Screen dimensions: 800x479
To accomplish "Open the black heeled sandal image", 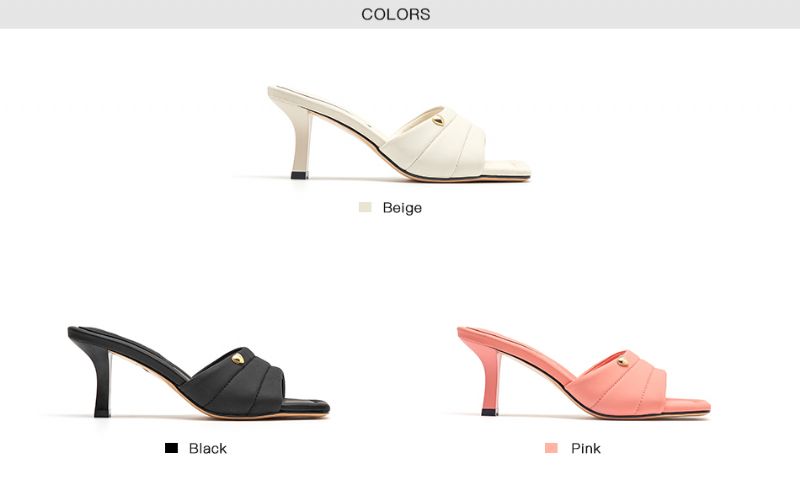I will (x=198, y=372).
